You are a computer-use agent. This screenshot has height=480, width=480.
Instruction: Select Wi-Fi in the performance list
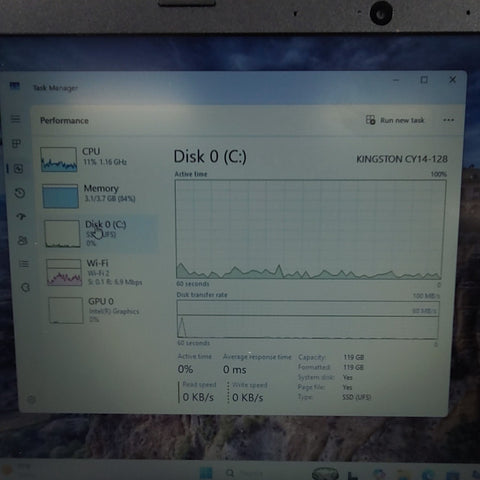pyautogui.click(x=102, y=272)
